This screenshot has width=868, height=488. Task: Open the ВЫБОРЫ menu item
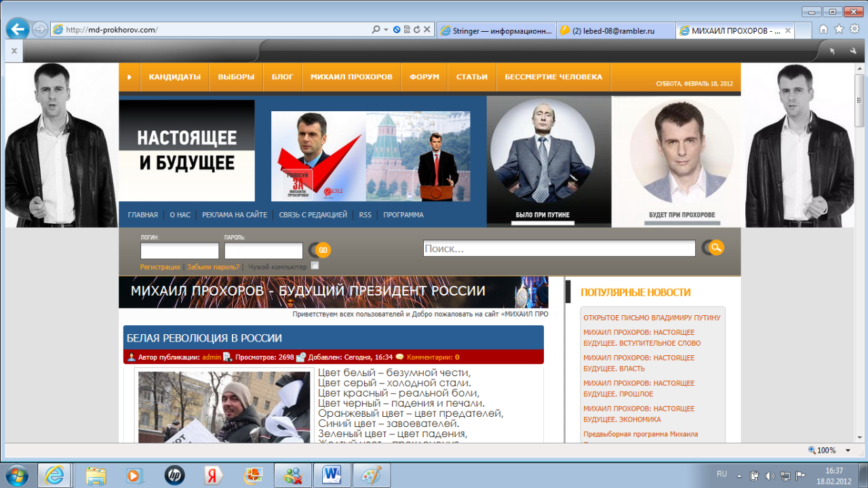point(236,77)
